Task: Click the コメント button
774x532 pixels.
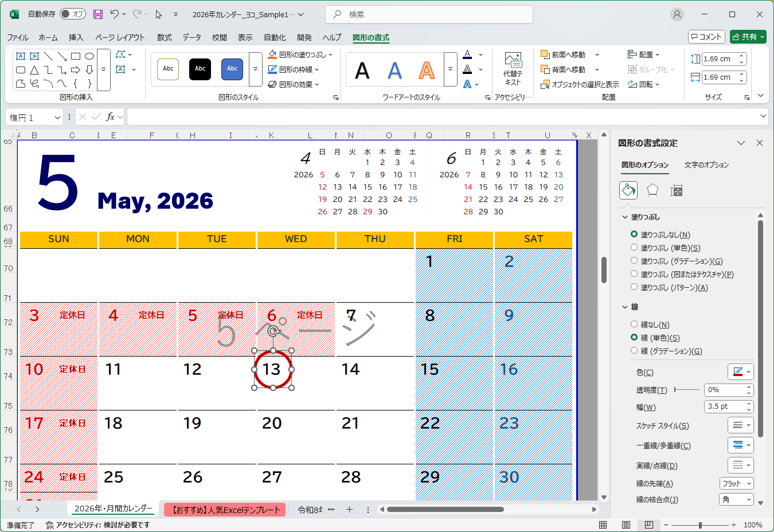Action: [706, 37]
